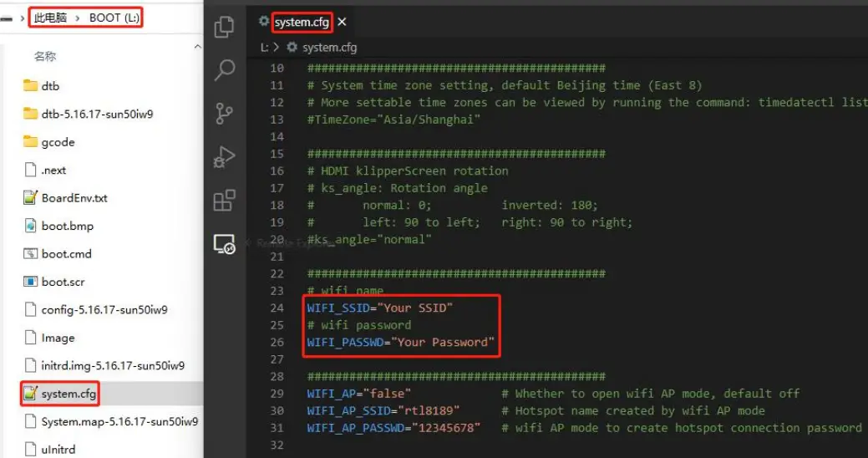Select the uInitrd file
868x458 pixels.
point(58,450)
